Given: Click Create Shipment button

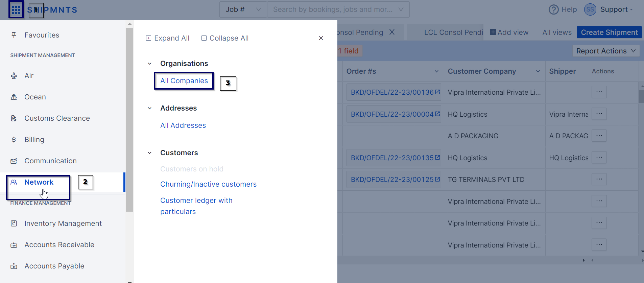Looking at the screenshot, I should pos(609,32).
